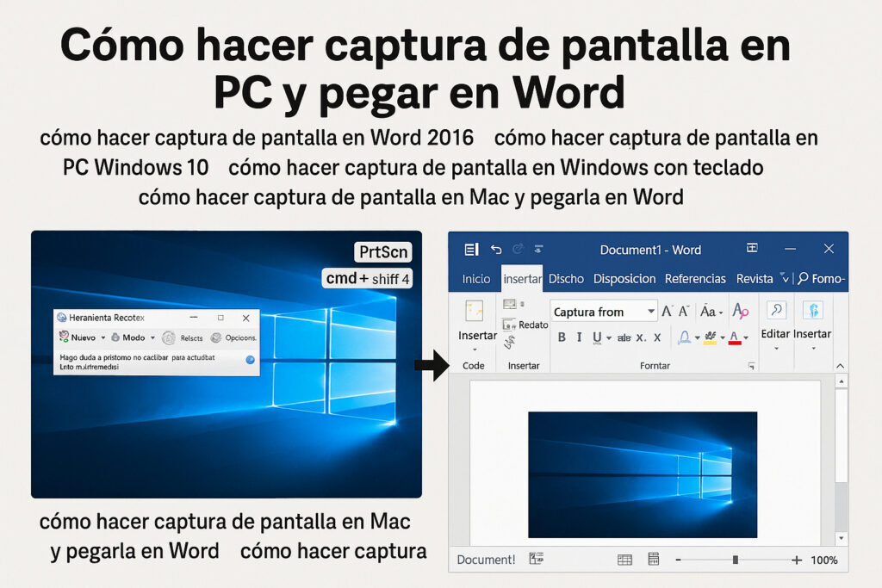Viewport: 882px width, 588px height.
Task: Expand the Editar dropdown arrow
Action: click(776, 349)
